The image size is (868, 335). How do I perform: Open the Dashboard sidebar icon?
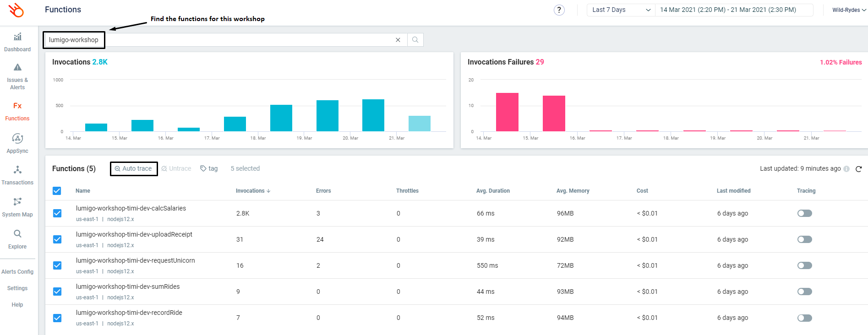tap(17, 37)
